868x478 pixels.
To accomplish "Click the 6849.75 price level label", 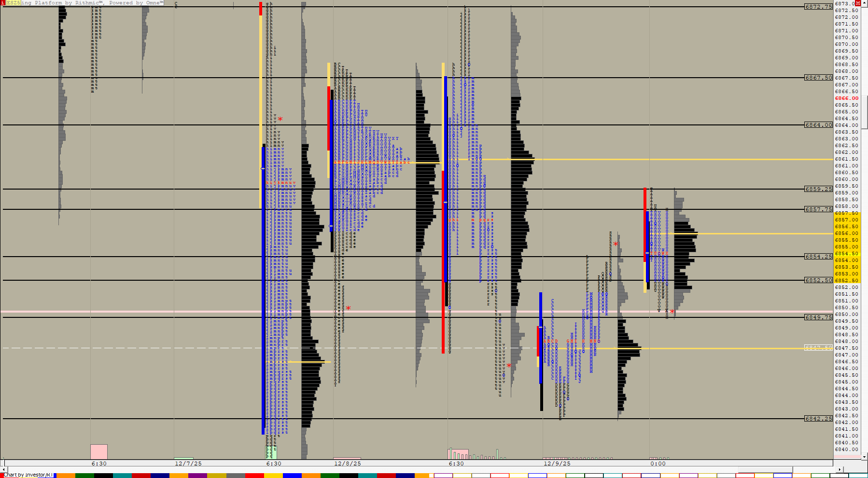I will tap(818, 317).
